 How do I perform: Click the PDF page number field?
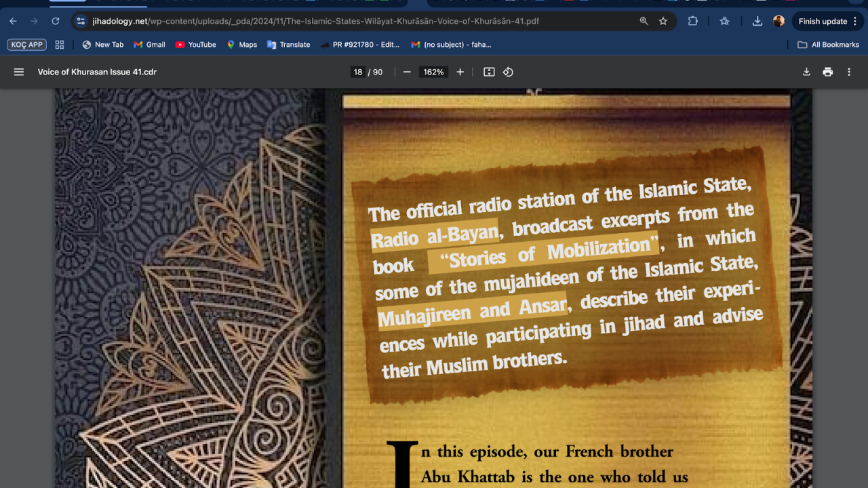pos(358,72)
